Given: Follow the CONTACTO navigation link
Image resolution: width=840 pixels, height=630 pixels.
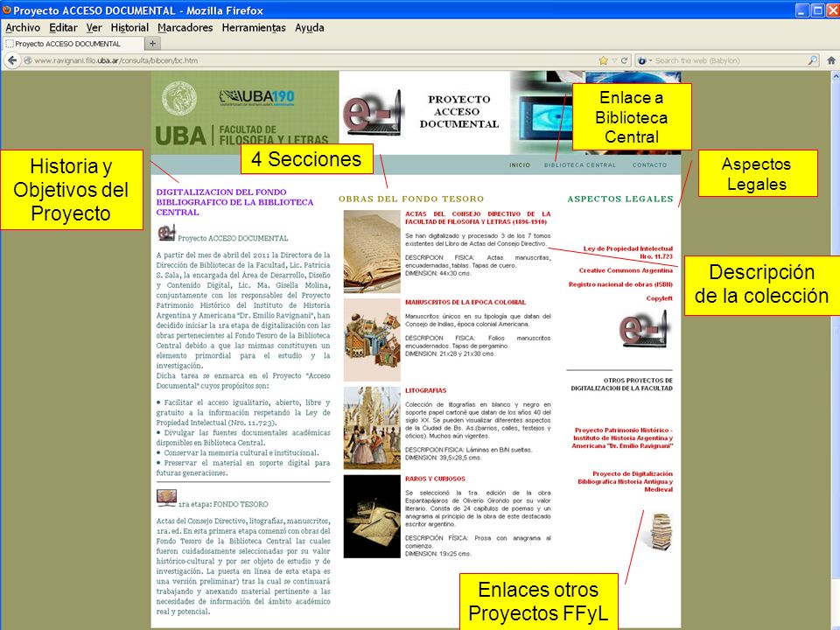Looking at the screenshot, I should [649, 165].
